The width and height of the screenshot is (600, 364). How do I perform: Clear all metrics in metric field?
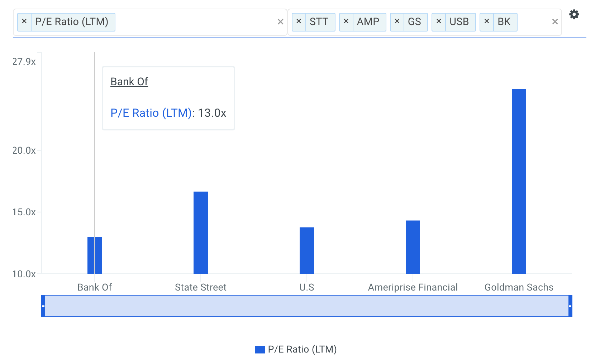pos(280,22)
